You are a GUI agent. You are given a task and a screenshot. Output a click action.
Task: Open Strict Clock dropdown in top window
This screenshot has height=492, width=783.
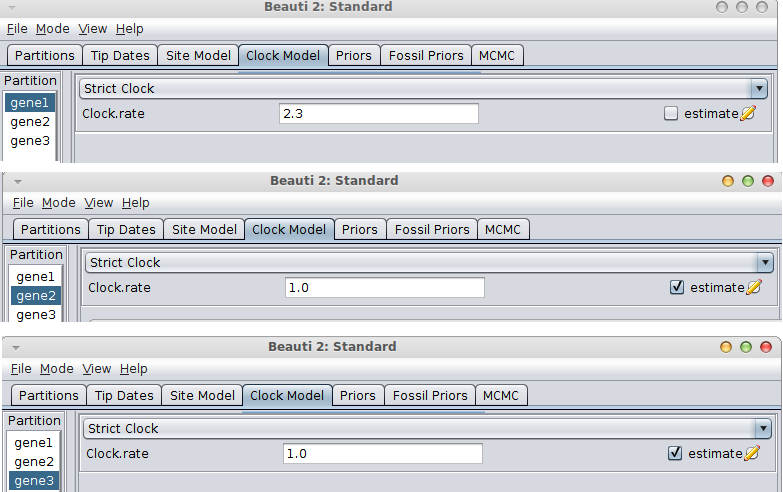[423, 88]
